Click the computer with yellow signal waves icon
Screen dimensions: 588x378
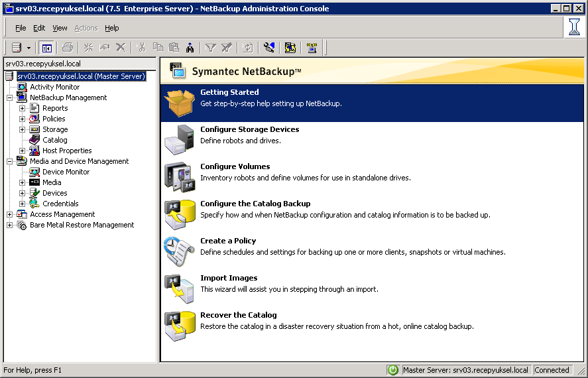point(312,48)
